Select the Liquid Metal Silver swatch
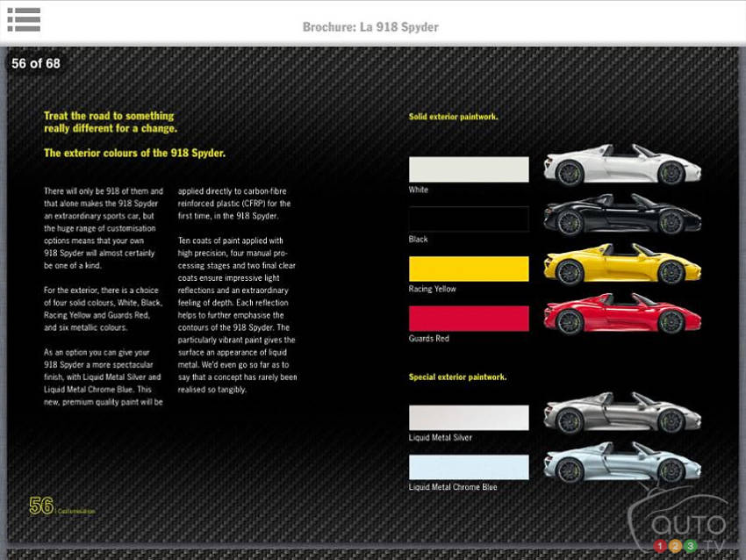The width and height of the screenshot is (746, 560). coord(469,418)
